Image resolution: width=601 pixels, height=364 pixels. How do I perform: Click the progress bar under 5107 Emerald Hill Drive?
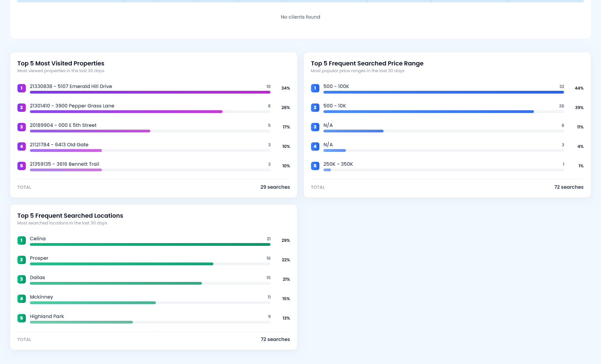[x=150, y=92]
